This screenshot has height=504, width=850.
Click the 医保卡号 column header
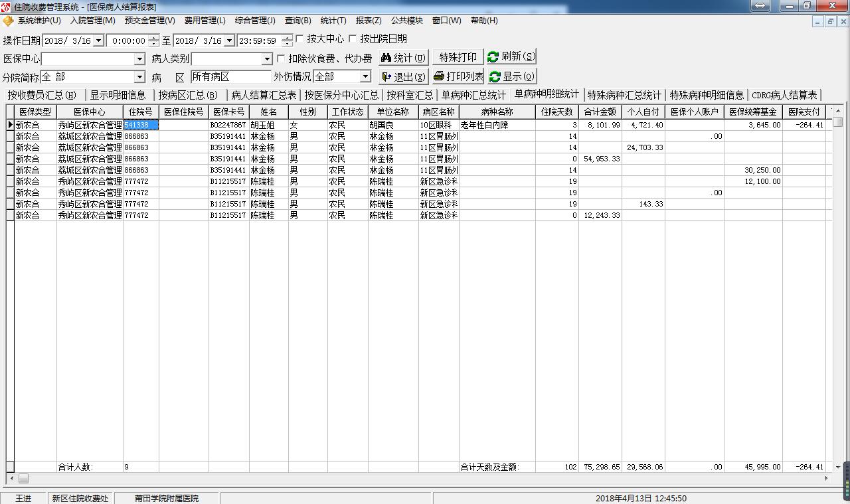click(x=229, y=112)
